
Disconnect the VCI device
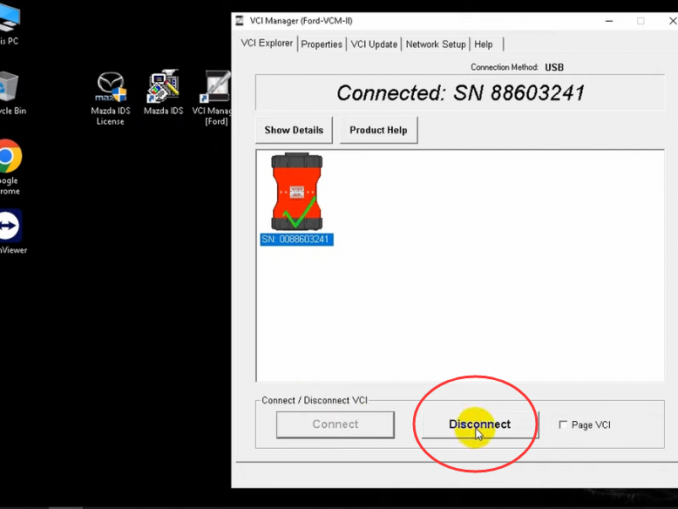(x=480, y=424)
